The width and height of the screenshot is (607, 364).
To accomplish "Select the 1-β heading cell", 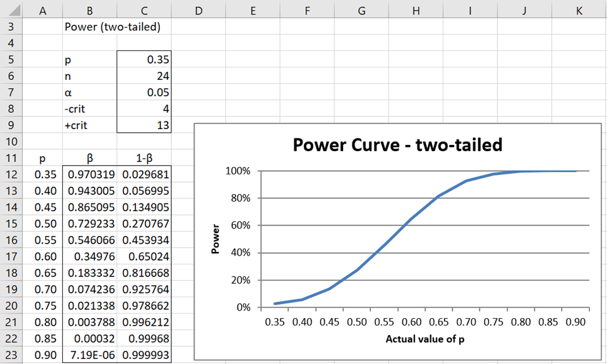I will 144,158.
